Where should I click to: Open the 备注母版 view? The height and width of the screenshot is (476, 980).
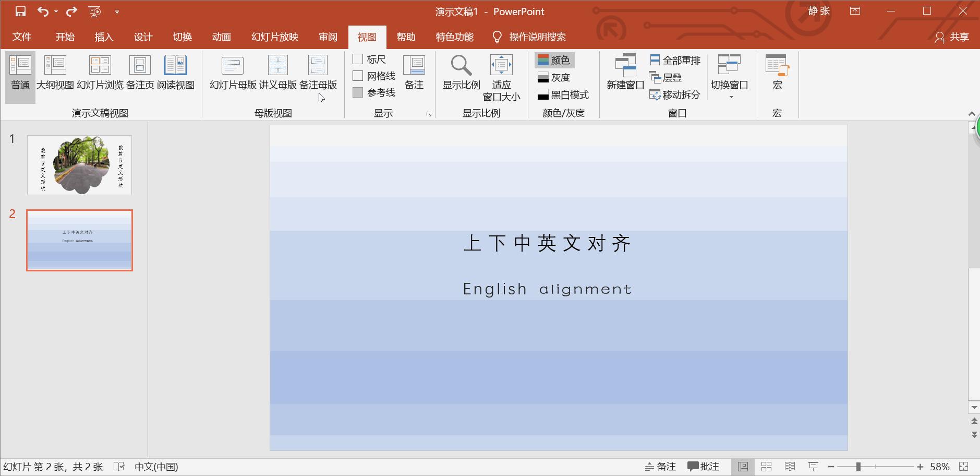(318, 72)
